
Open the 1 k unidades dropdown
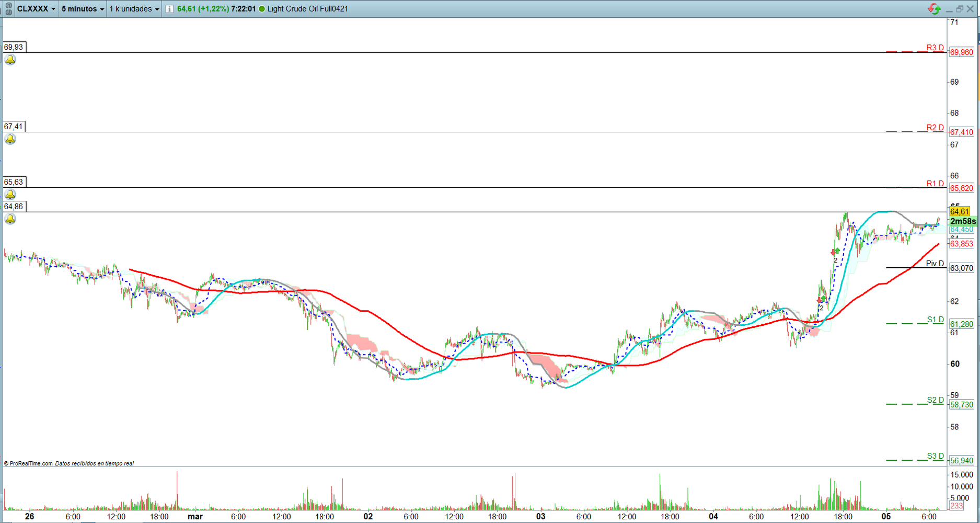click(134, 9)
